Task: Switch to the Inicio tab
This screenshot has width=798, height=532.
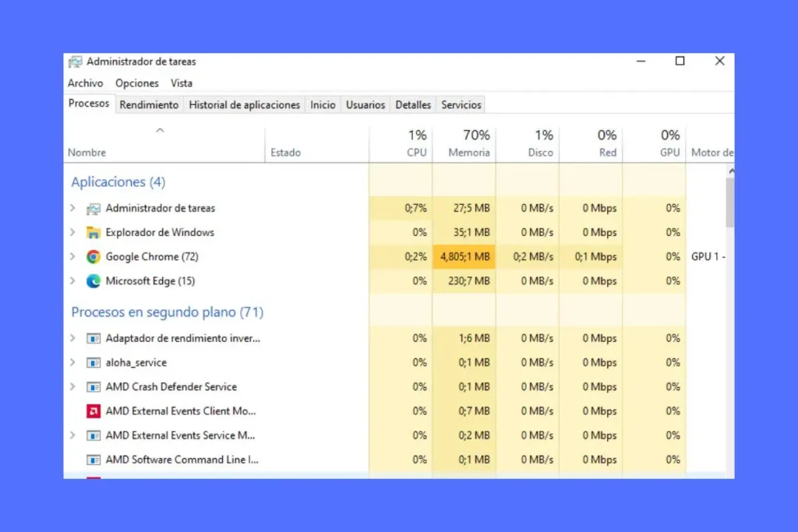Action: [323, 105]
